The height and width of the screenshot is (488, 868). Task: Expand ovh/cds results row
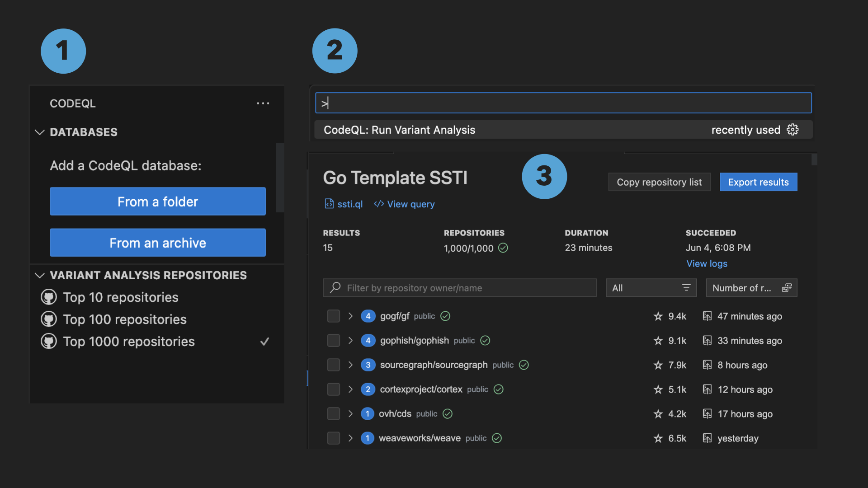350,413
